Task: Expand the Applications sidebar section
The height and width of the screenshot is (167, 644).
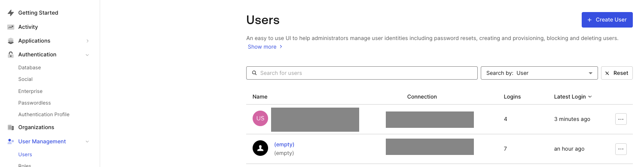Action: click(88, 41)
